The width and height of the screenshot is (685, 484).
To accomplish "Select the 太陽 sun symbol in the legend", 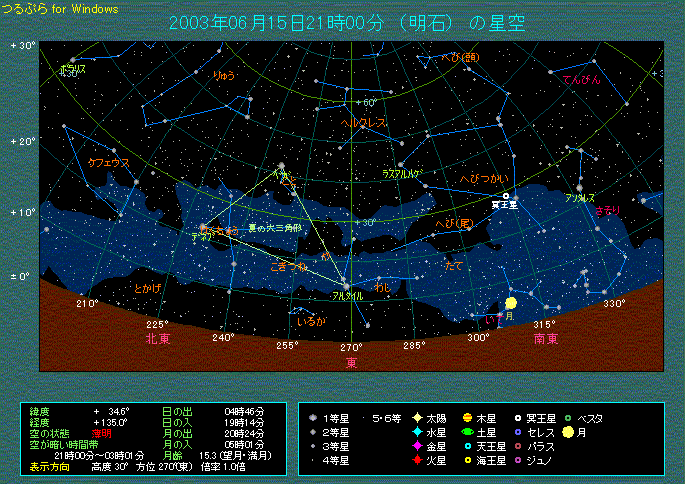I will [x=418, y=418].
